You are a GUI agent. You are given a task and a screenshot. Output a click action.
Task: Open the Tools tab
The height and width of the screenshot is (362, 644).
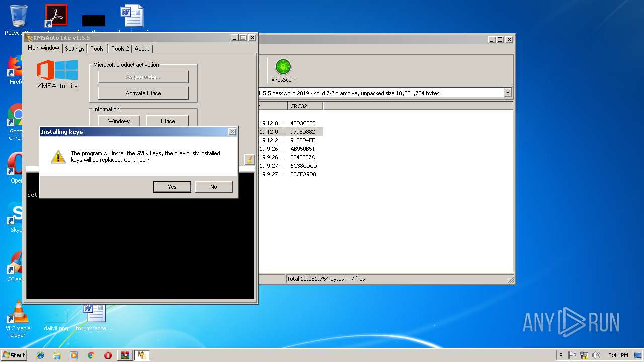pyautogui.click(x=97, y=49)
